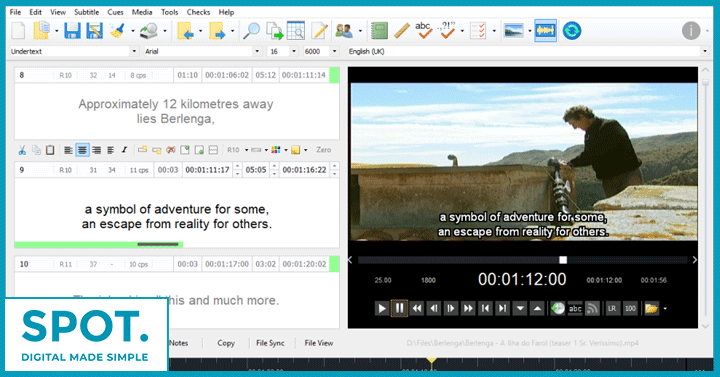Click the Copy button
720x377 pixels.
click(226, 343)
